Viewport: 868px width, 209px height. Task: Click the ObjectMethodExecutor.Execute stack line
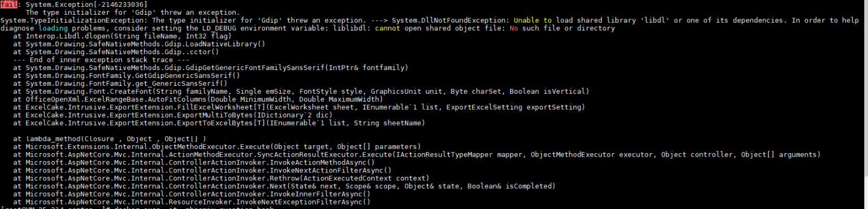(217, 146)
